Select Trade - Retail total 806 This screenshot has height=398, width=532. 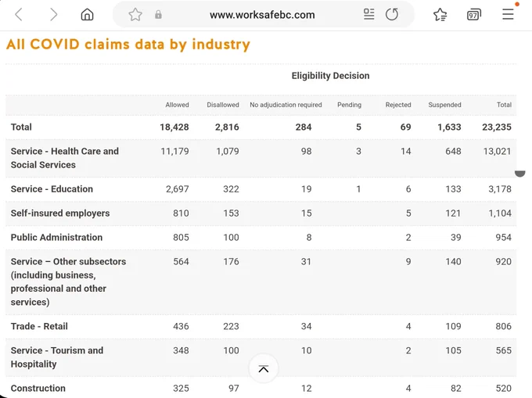click(x=504, y=326)
